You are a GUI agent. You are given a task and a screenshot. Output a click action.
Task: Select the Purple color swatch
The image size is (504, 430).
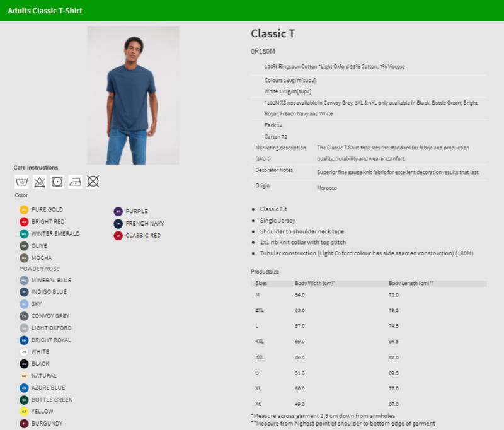pyautogui.click(x=118, y=211)
